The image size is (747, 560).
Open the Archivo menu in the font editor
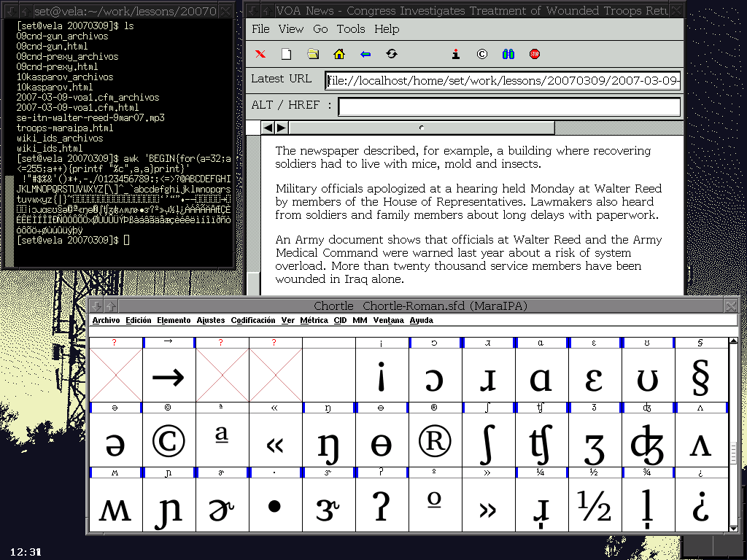click(x=106, y=320)
